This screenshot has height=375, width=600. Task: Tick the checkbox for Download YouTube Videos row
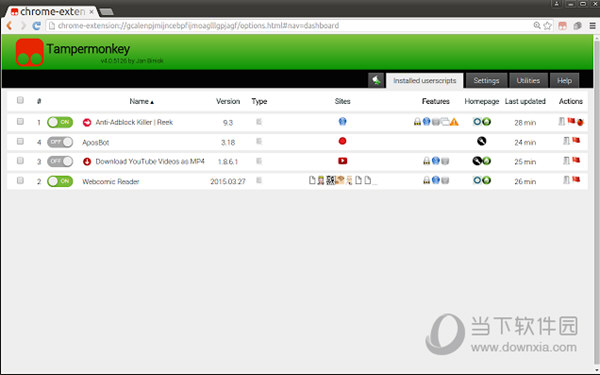point(20,161)
